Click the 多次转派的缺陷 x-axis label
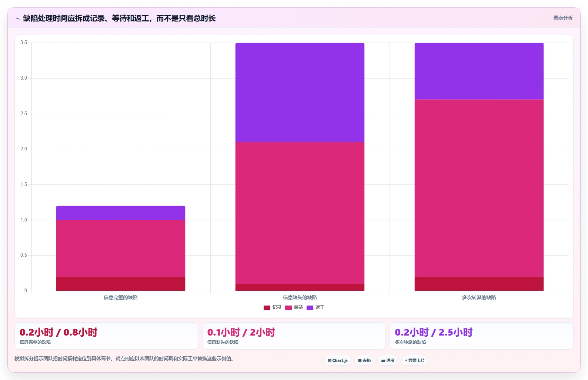Image resolution: width=588 pixels, height=380 pixels. pyautogui.click(x=479, y=297)
